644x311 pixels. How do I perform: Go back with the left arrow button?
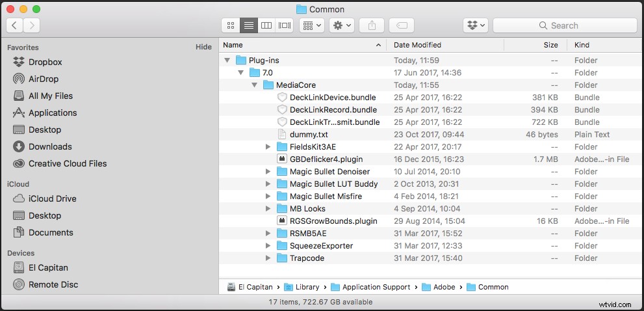14,25
